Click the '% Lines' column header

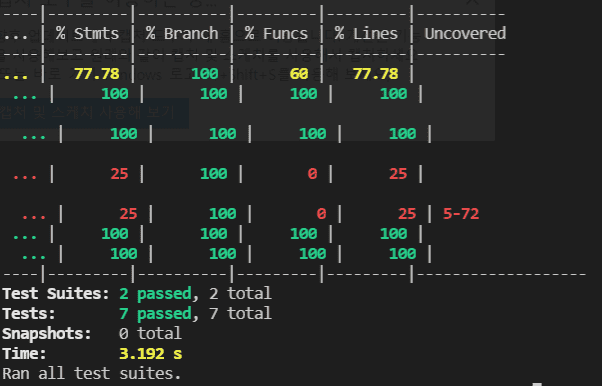click(x=366, y=34)
